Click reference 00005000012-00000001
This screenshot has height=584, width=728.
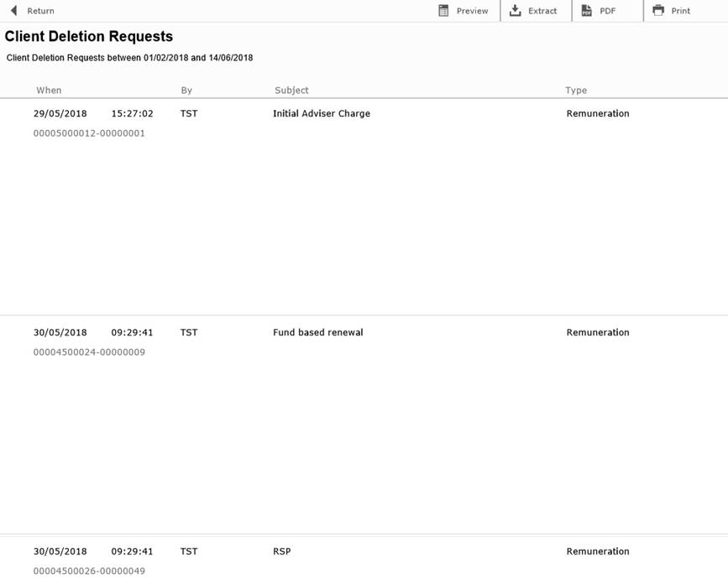tap(89, 133)
